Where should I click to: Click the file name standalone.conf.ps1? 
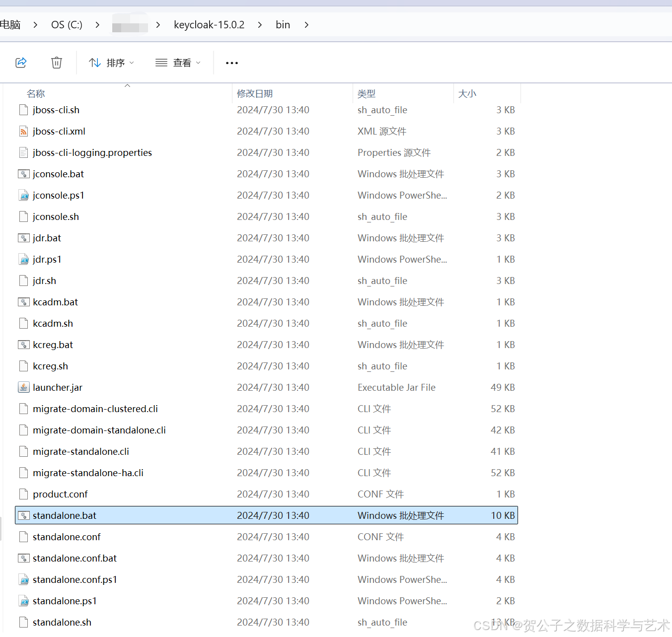pyautogui.click(x=75, y=579)
